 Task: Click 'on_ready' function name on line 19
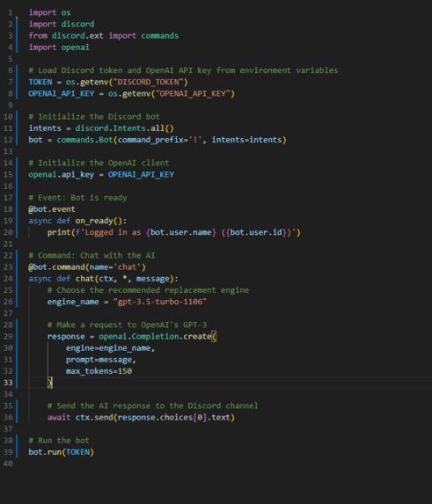(x=94, y=221)
